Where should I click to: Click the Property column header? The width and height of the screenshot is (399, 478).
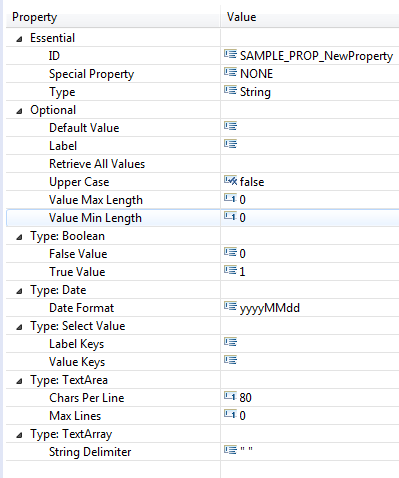[113, 17]
